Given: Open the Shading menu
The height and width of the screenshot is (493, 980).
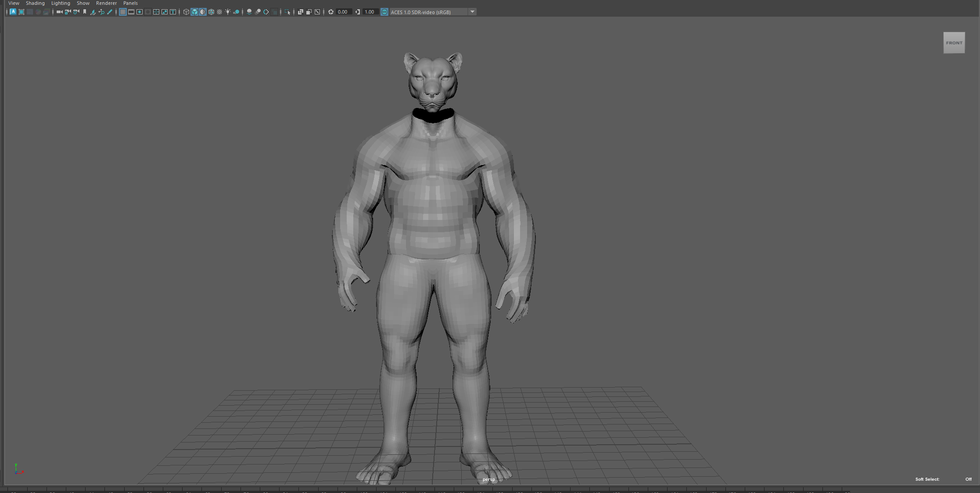Looking at the screenshot, I should (35, 3).
